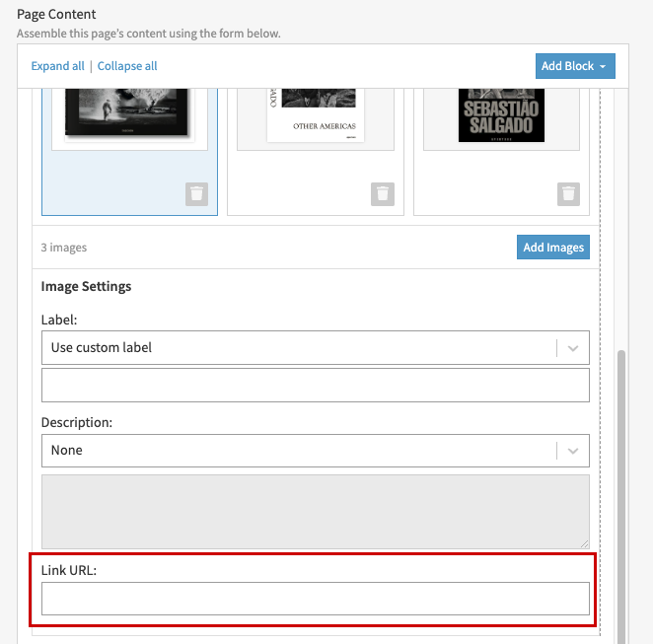Delete the Sebastião Salgado cover image

[x=568, y=194]
